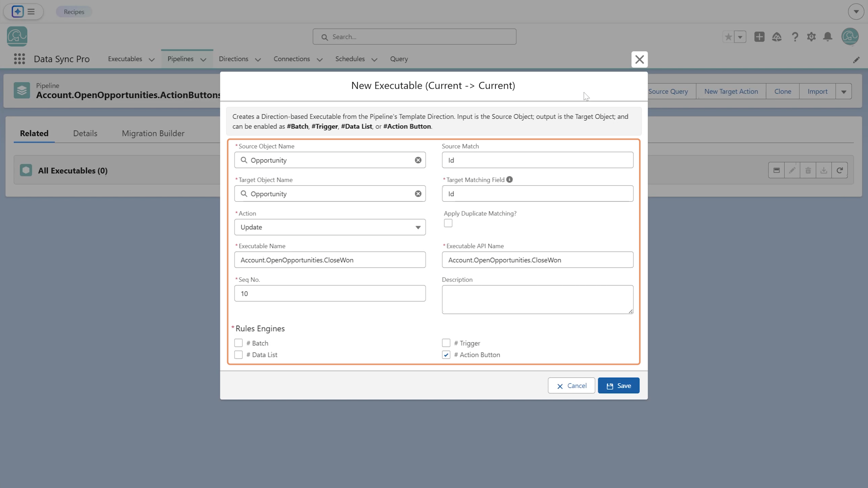This screenshot has height=488, width=868.
Task: Click into the Source Match field
Action: pyautogui.click(x=538, y=160)
